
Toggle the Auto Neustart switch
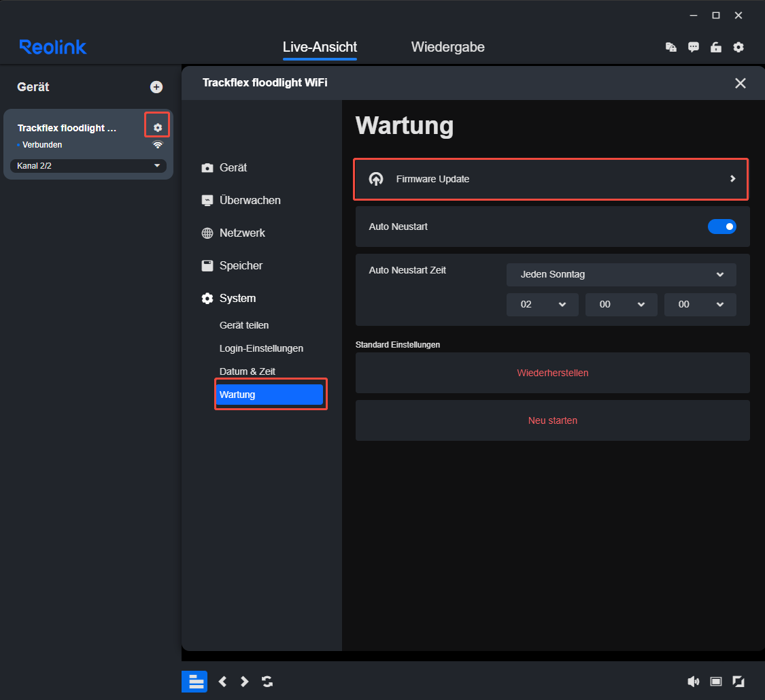[x=721, y=227]
